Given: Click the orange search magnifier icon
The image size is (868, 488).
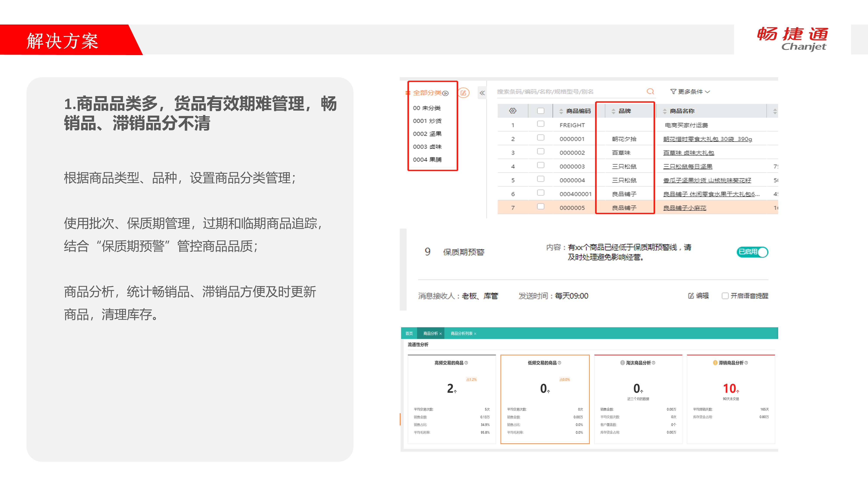Looking at the screenshot, I should click(650, 92).
